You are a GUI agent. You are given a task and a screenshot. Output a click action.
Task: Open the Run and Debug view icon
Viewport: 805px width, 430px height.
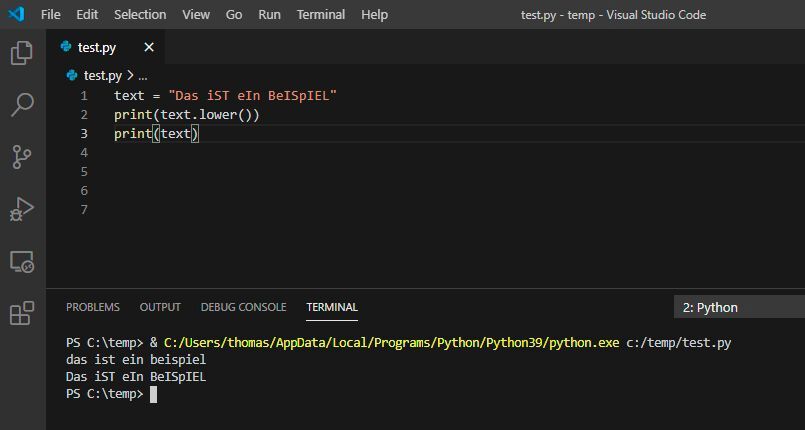pyautogui.click(x=22, y=209)
